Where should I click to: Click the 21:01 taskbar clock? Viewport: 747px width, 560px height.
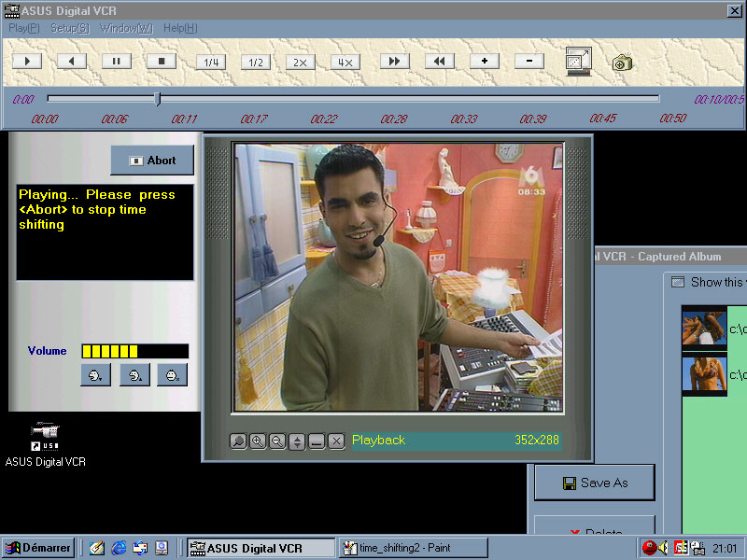(726, 549)
